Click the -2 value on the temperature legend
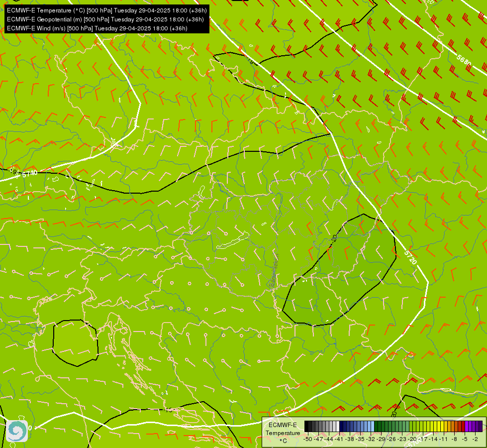Image resolution: width=487 pixels, height=448 pixels. pyautogui.click(x=475, y=440)
